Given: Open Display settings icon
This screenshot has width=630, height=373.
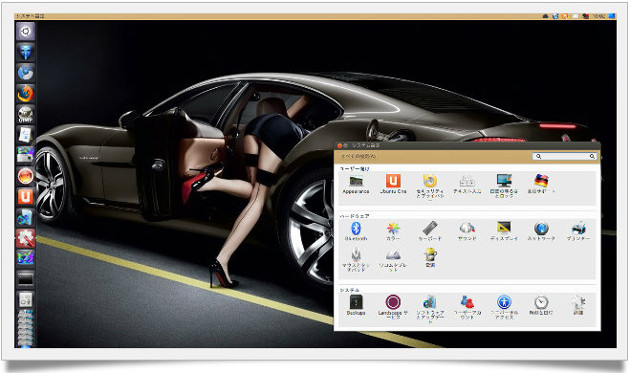Looking at the screenshot, I should coord(504,232).
